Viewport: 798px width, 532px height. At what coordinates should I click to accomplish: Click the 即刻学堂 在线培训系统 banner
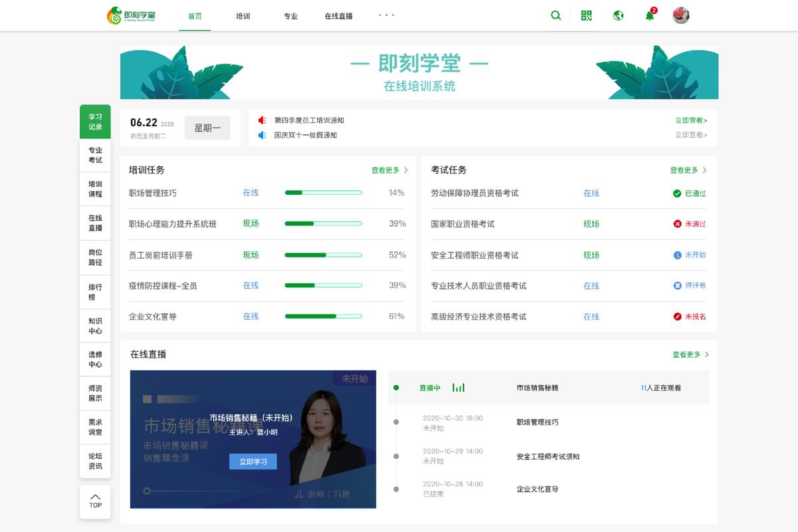pyautogui.click(x=419, y=72)
